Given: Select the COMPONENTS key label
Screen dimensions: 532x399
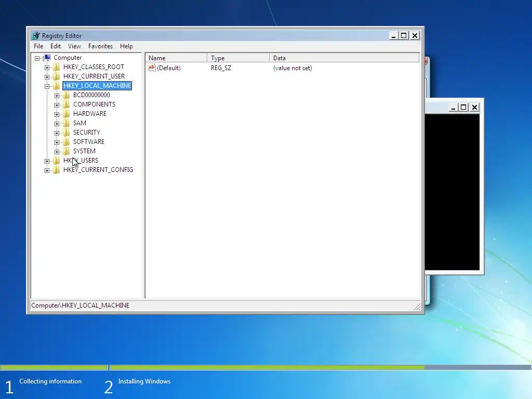Looking at the screenshot, I should pyautogui.click(x=95, y=104).
